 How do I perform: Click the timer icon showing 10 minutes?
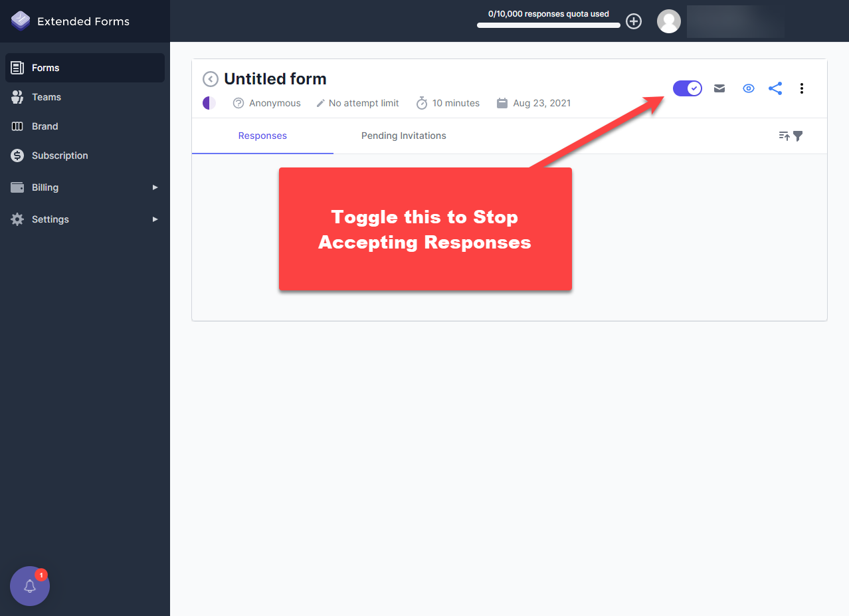click(422, 103)
